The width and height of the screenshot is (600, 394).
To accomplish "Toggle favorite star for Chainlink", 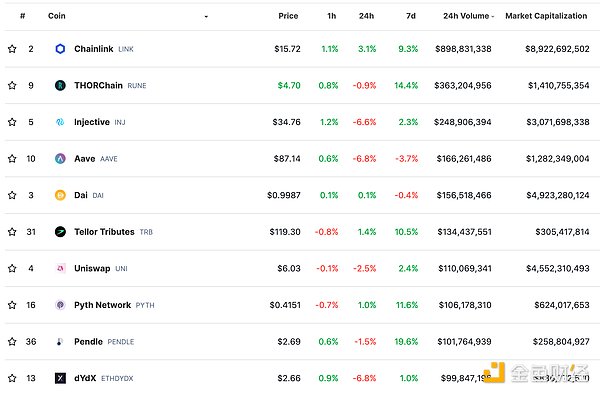I will tap(12, 49).
